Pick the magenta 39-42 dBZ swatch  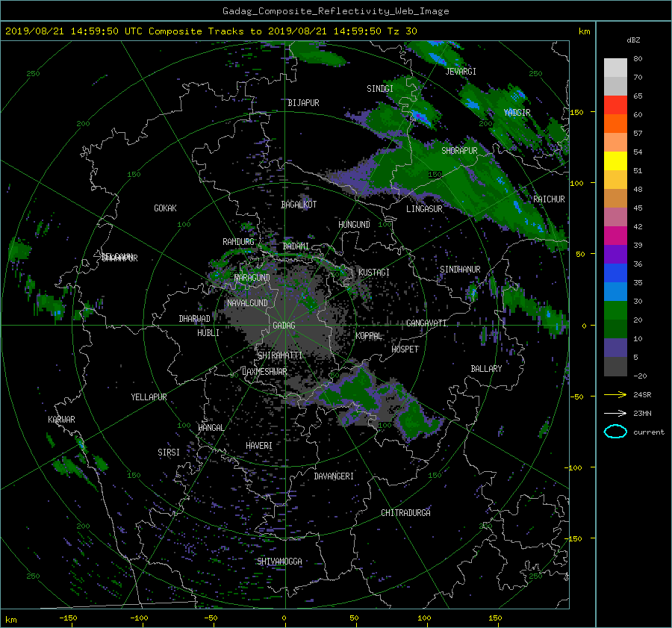(x=615, y=235)
